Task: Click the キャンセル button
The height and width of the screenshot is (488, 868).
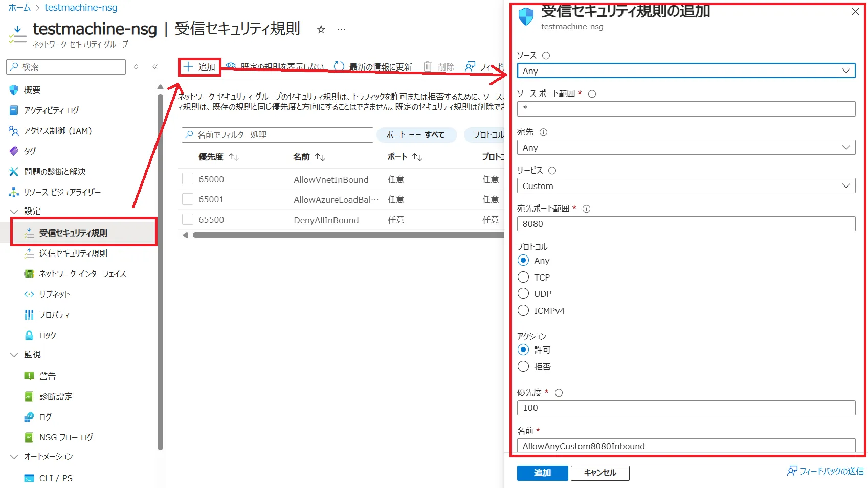Action: click(x=599, y=473)
